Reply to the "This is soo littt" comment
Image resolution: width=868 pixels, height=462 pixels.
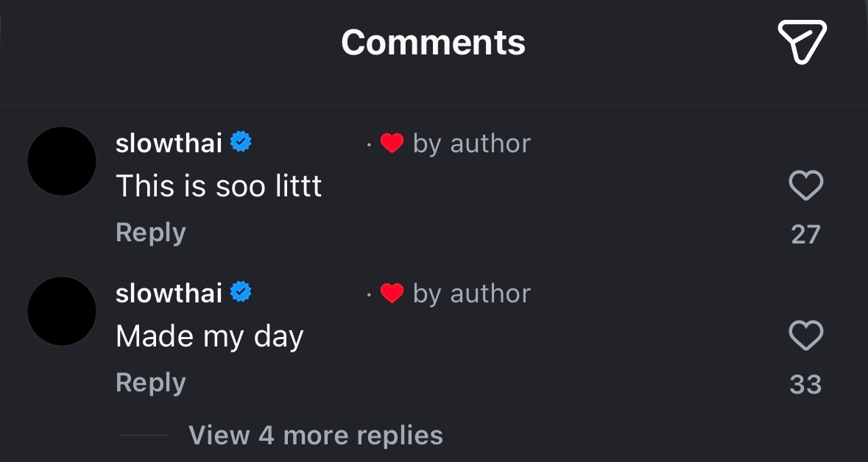(151, 232)
